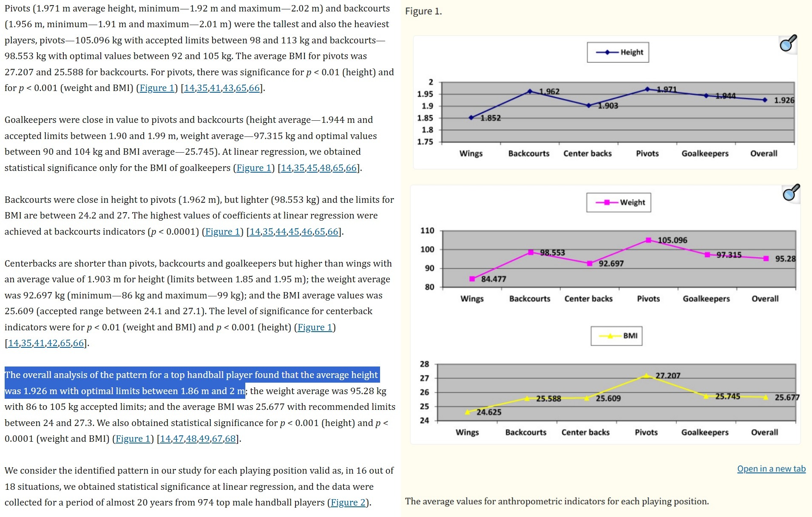Go to citation reference 46
The image size is (812, 517).
pos(307,232)
